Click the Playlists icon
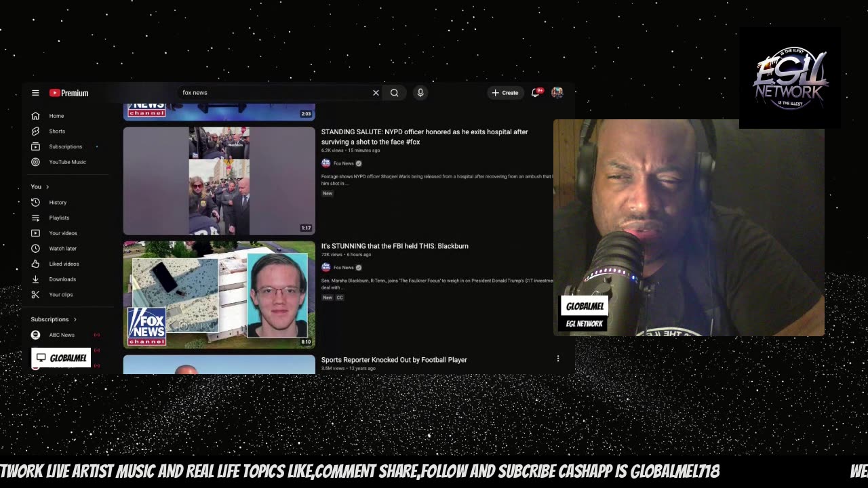 click(x=35, y=218)
